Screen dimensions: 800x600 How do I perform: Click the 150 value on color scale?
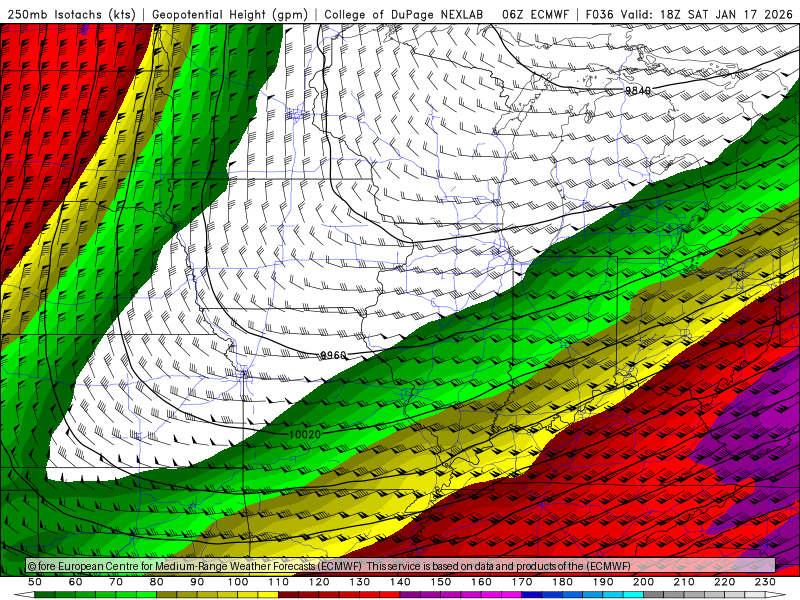click(x=441, y=582)
